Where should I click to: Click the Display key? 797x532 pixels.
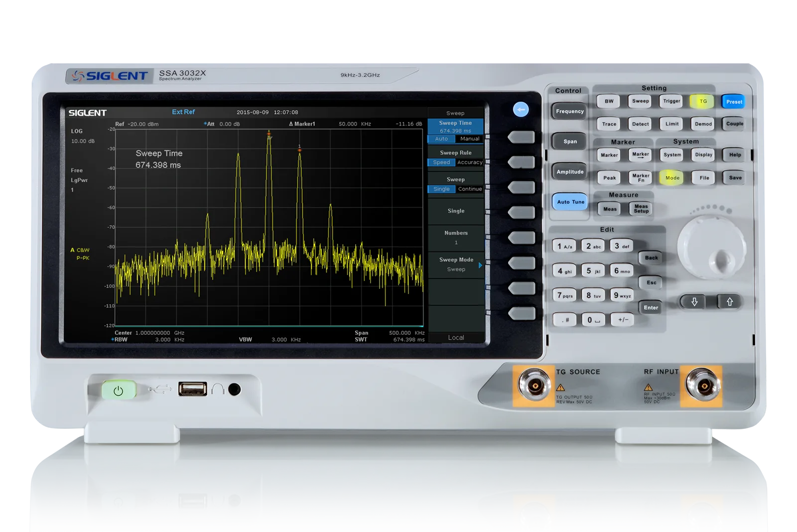click(703, 155)
